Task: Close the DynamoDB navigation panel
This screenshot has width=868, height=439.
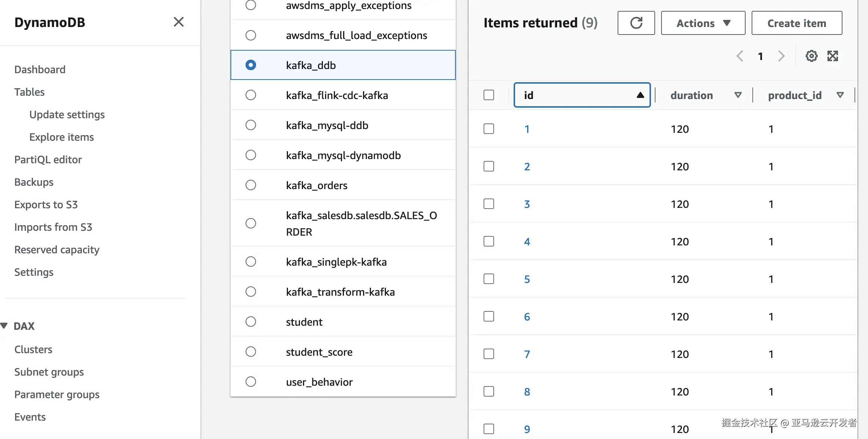Action: [179, 22]
